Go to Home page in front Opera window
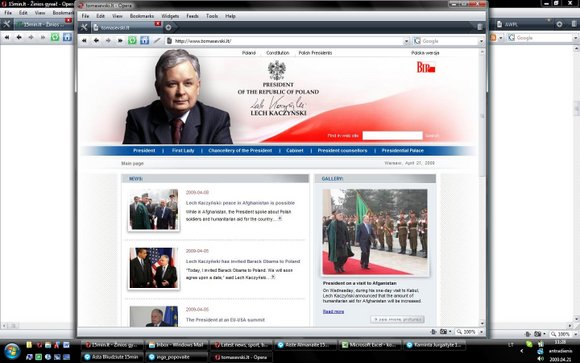 (145, 41)
